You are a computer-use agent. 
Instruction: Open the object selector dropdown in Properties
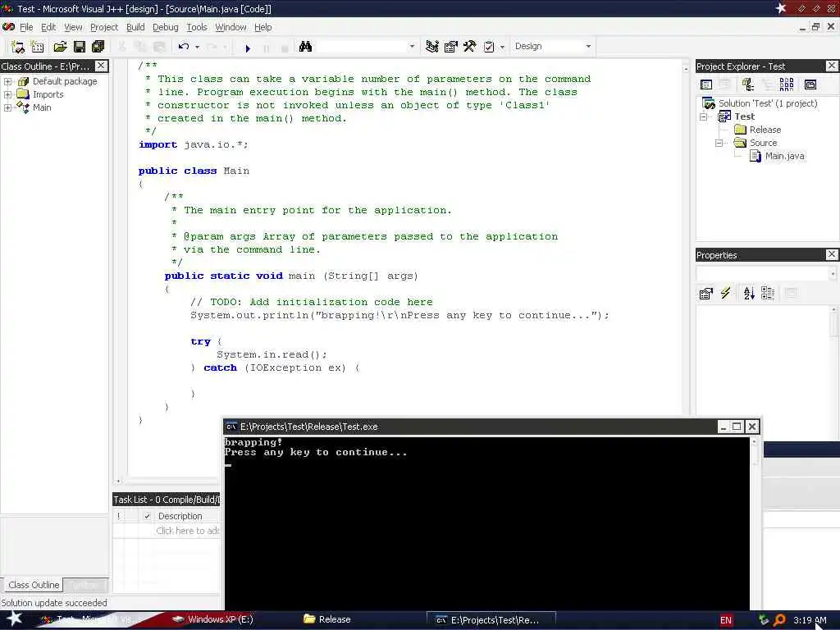pos(833,274)
